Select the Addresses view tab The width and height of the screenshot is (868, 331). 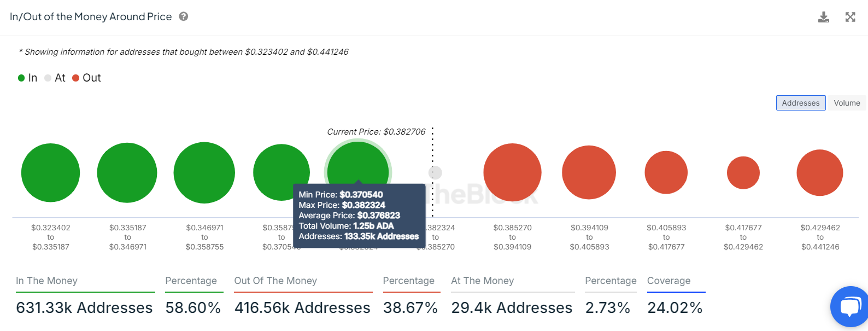coord(801,103)
